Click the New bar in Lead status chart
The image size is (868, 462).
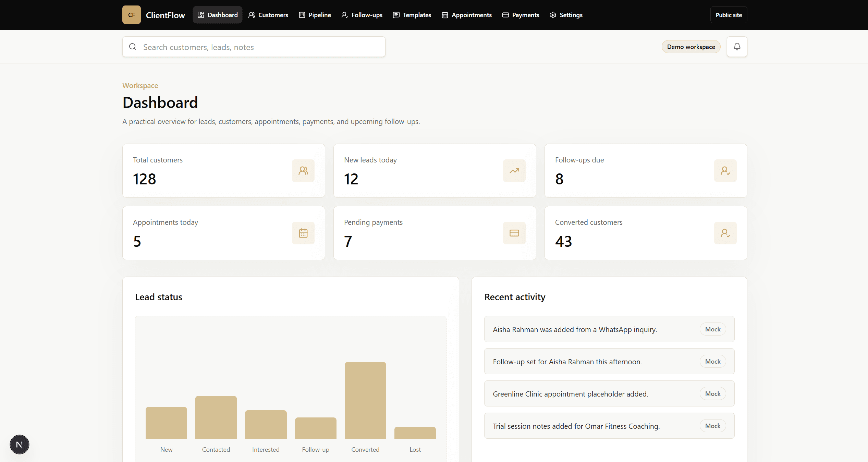[166, 423]
